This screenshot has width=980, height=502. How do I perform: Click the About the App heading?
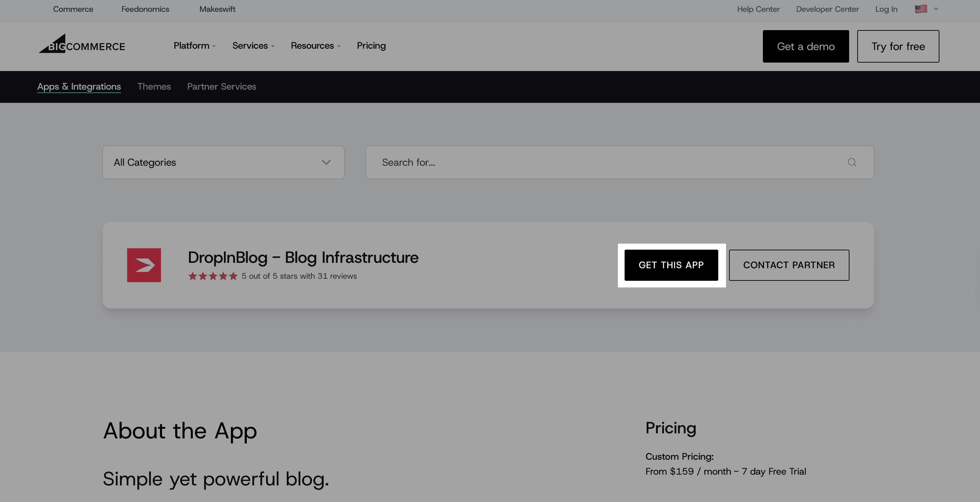(180, 431)
